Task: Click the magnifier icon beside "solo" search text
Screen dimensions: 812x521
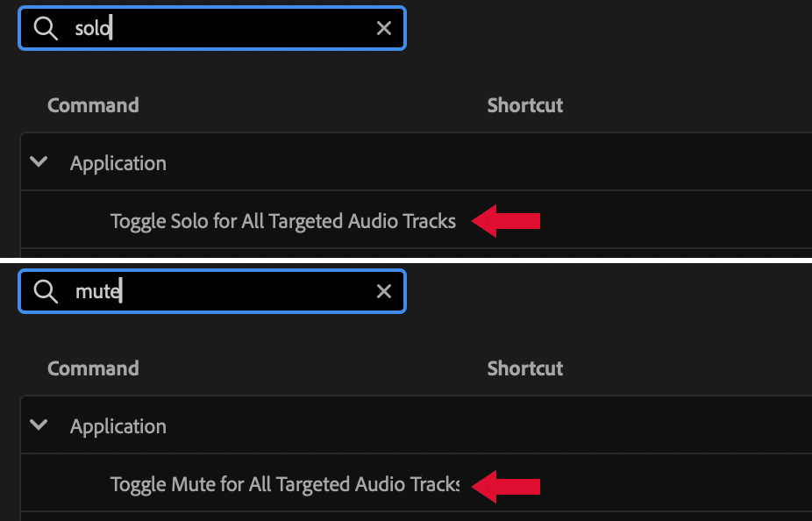Action: pos(45,28)
